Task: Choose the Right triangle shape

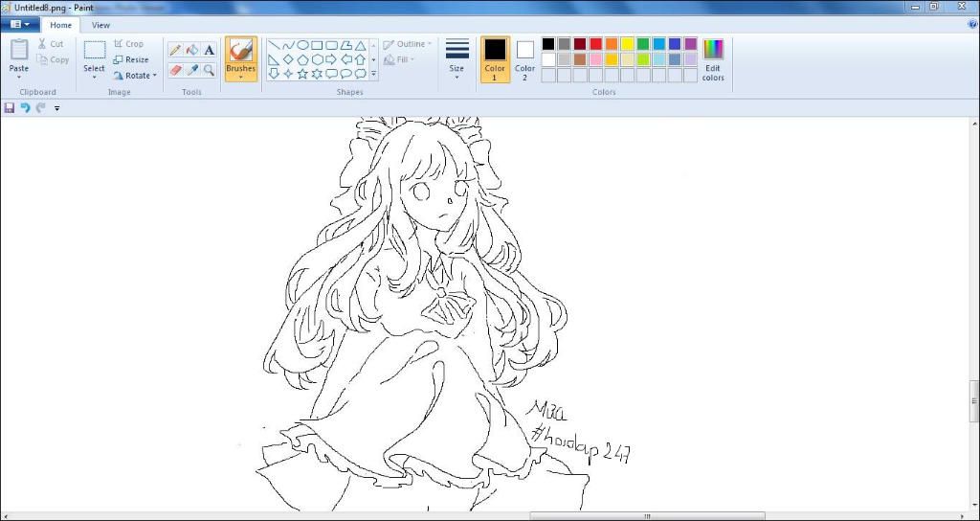Action: tap(274, 59)
